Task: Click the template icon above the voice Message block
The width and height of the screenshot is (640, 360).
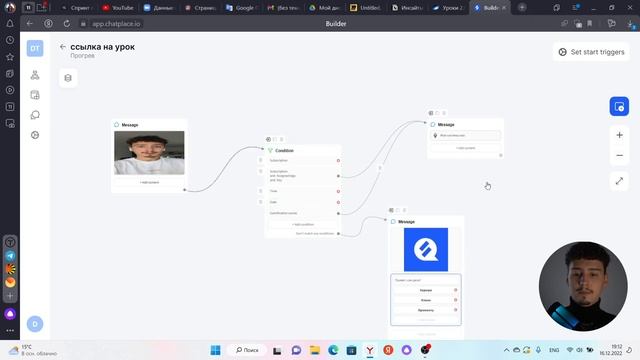Action: coord(431,113)
